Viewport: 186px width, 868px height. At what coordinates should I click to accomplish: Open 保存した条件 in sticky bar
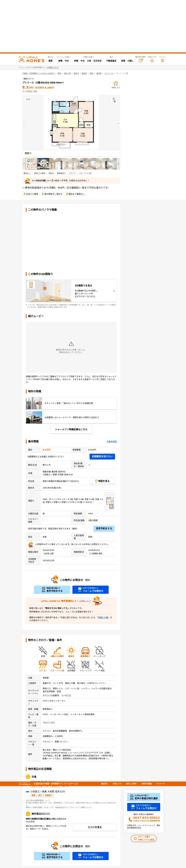tap(131, 784)
